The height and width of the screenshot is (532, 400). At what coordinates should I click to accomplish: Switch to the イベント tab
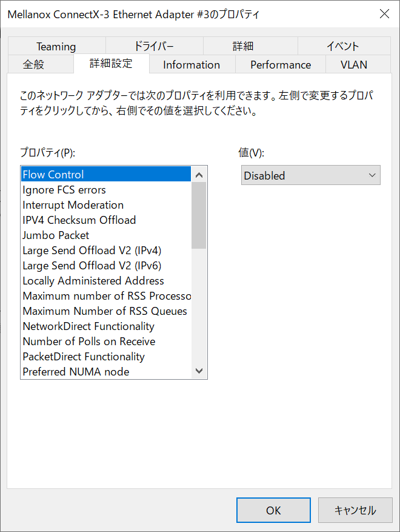(x=344, y=46)
